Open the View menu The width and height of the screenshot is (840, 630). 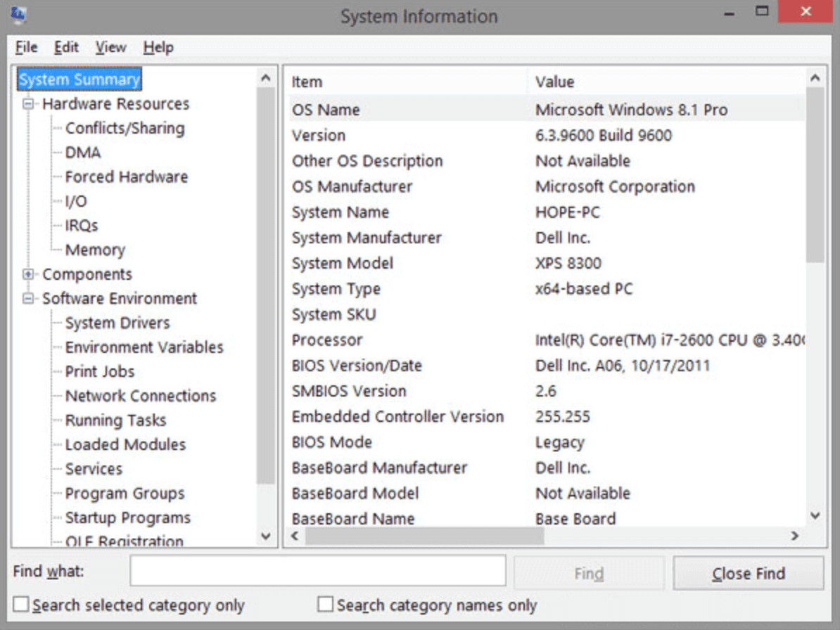pyautogui.click(x=110, y=47)
